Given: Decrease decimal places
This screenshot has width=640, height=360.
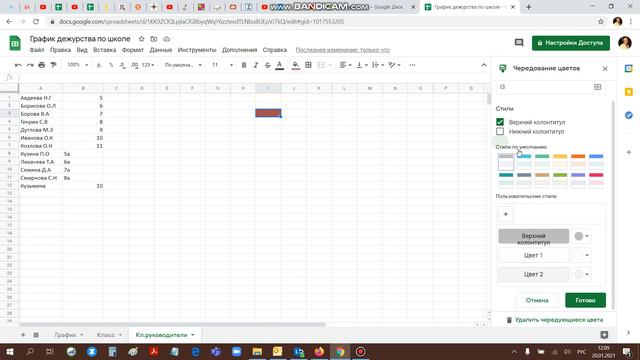Looking at the screenshot, I should coord(122,65).
